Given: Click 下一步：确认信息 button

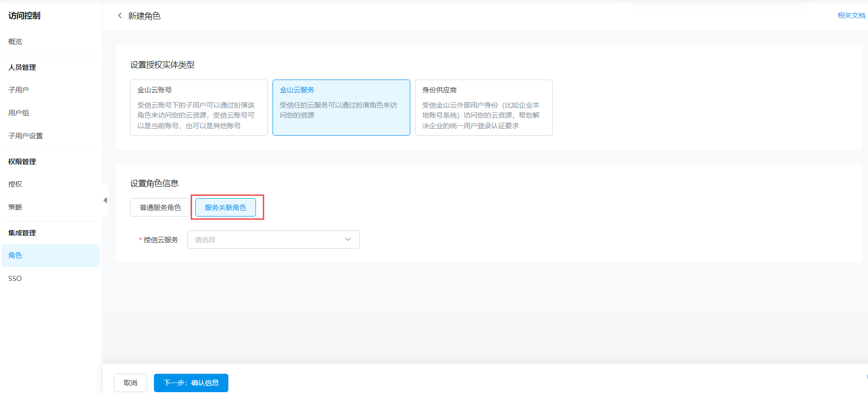Looking at the screenshot, I should (191, 383).
